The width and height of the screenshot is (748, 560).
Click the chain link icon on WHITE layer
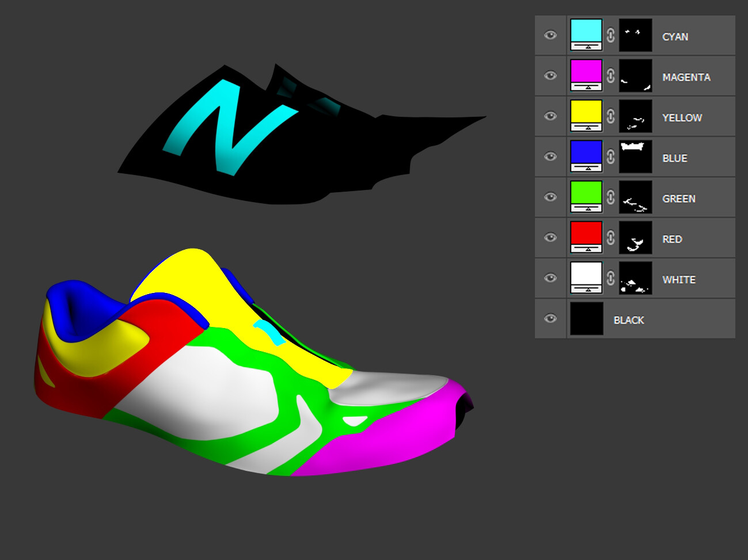611,278
